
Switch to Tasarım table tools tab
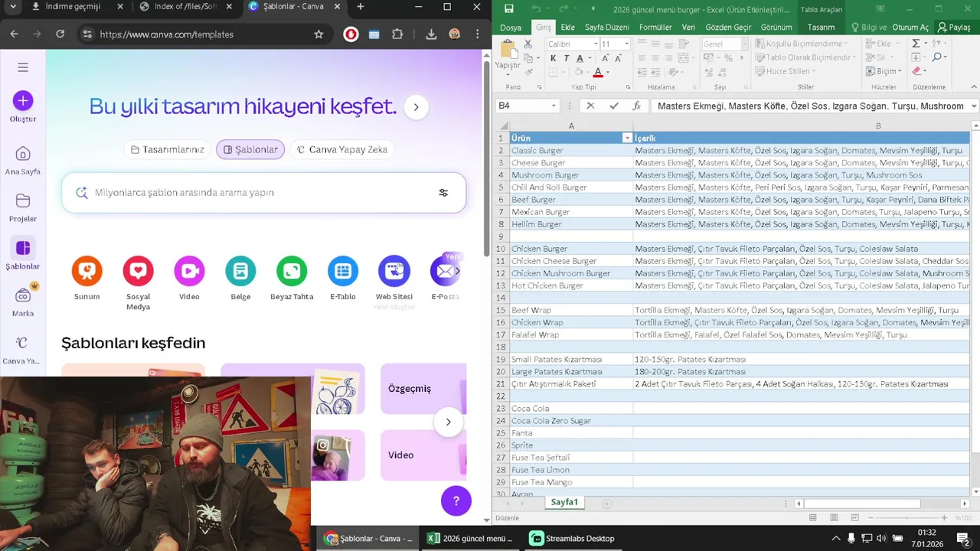point(821,28)
